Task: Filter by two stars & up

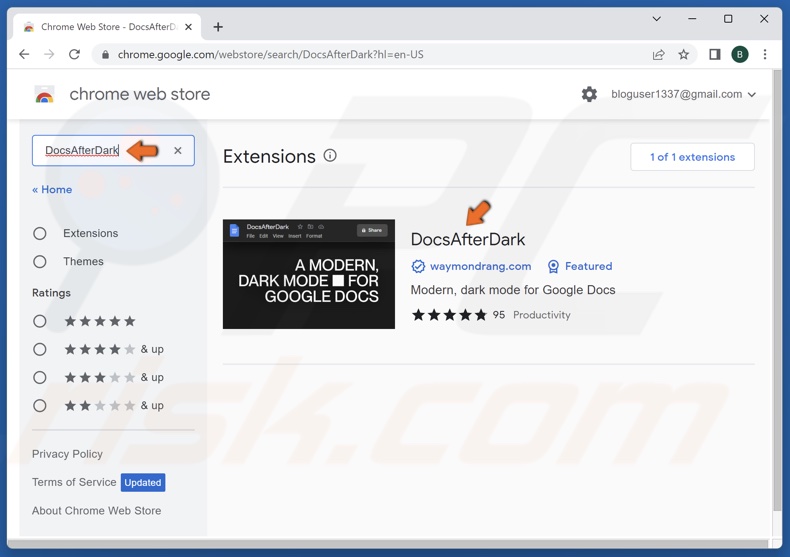Action: [40, 405]
